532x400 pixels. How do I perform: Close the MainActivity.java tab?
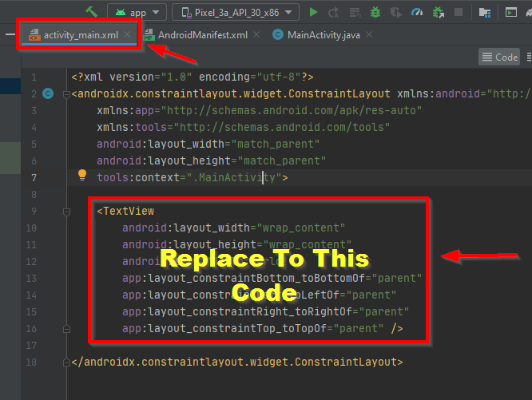point(369,34)
